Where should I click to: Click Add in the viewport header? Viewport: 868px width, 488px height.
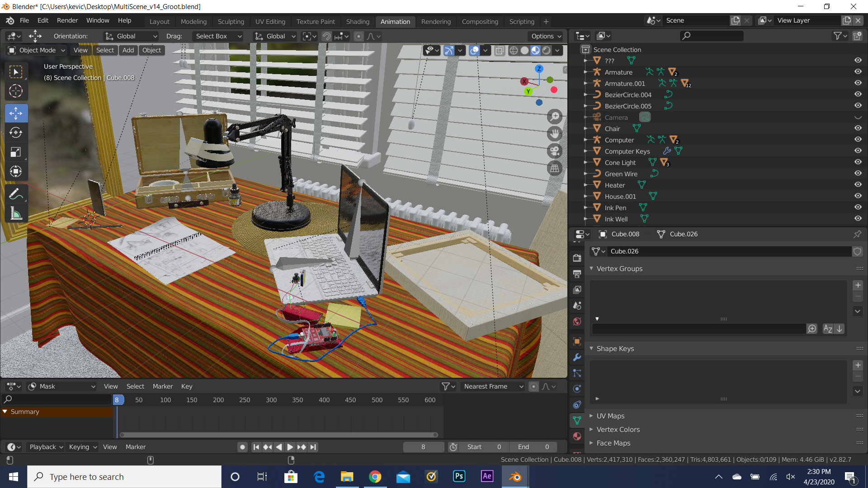click(128, 50)
